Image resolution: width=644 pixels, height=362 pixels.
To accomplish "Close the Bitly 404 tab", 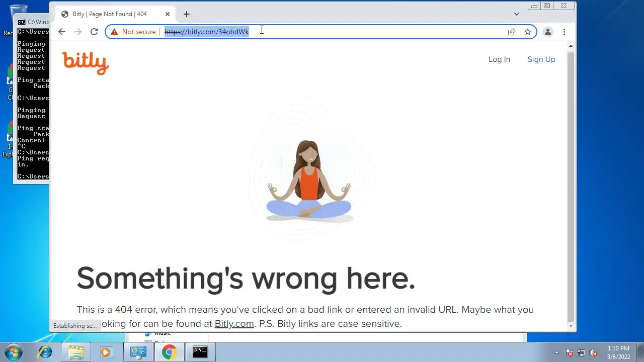I will tap(168, 14).
